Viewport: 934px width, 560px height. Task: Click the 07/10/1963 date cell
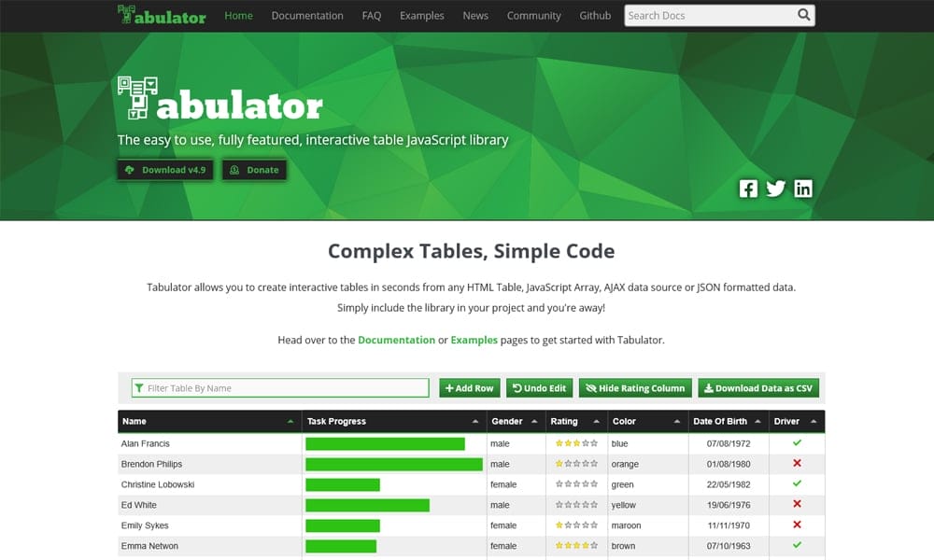click(729, 546)
